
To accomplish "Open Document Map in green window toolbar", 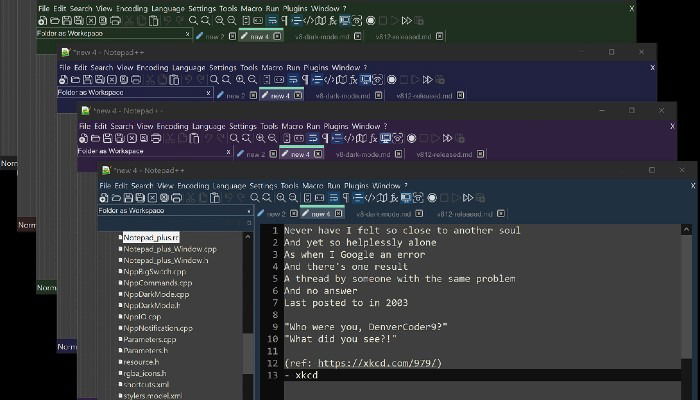I will [x=321, y=21].
